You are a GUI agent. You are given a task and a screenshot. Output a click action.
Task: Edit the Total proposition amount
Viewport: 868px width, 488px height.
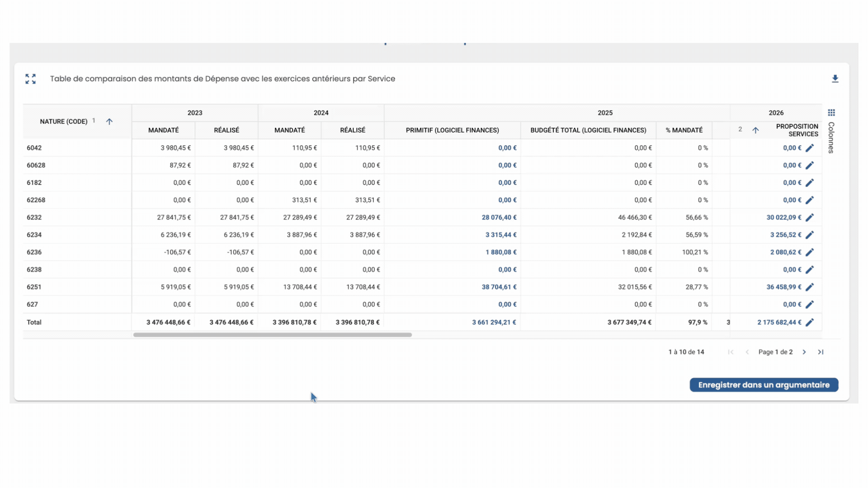[x=810, y=322]
